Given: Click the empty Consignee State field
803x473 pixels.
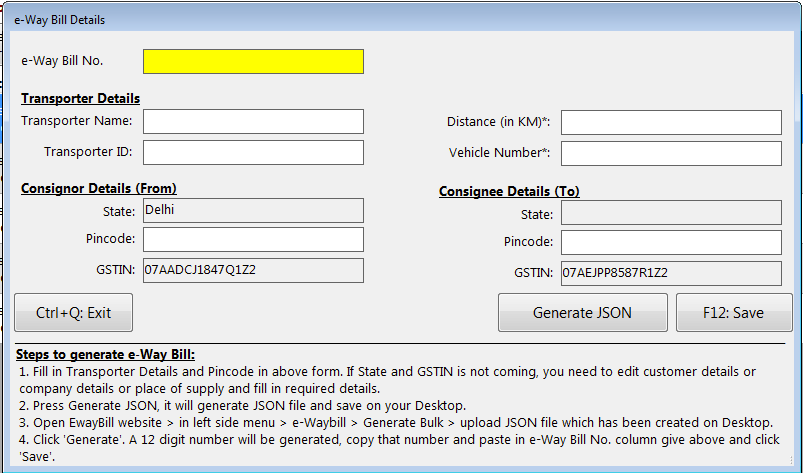Looking at the screenshot, I should pyautogui.click(x=671, y=213).
